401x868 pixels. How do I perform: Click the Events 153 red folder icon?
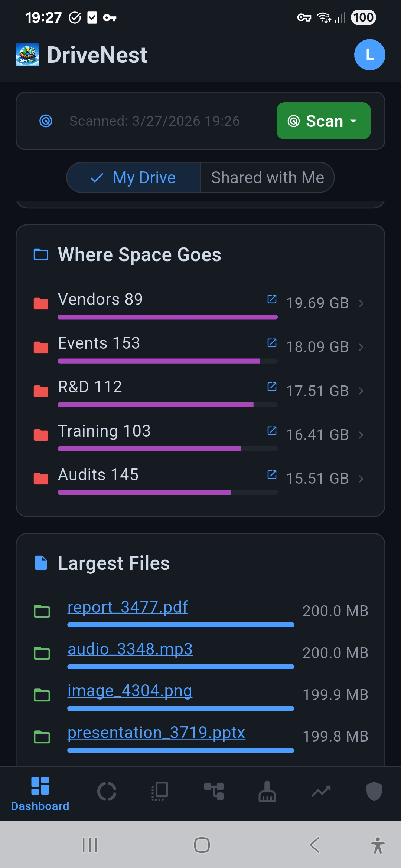[x=41, y=347]
